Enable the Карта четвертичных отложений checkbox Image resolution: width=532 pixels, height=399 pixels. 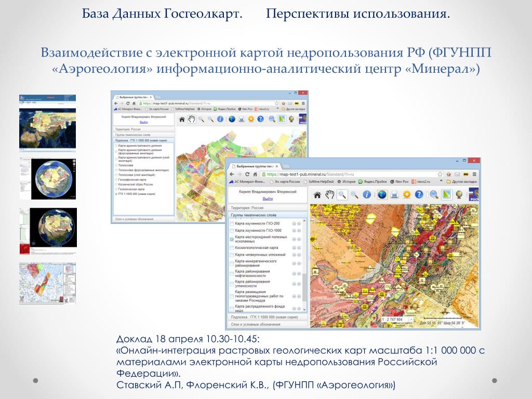tap(232, 255)
